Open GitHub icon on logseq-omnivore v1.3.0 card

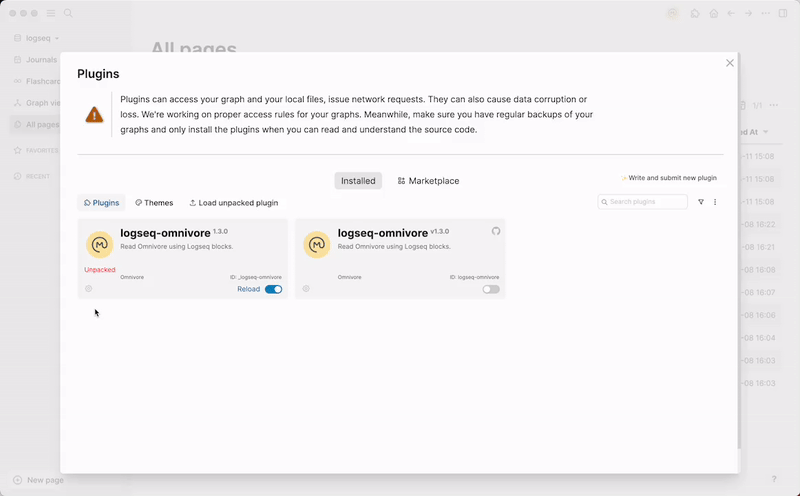coord(495,231)
